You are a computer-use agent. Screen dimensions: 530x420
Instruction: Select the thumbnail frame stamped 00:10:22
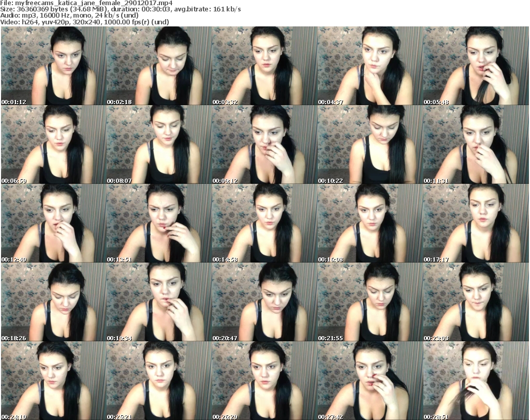click(x=370, y=144)
